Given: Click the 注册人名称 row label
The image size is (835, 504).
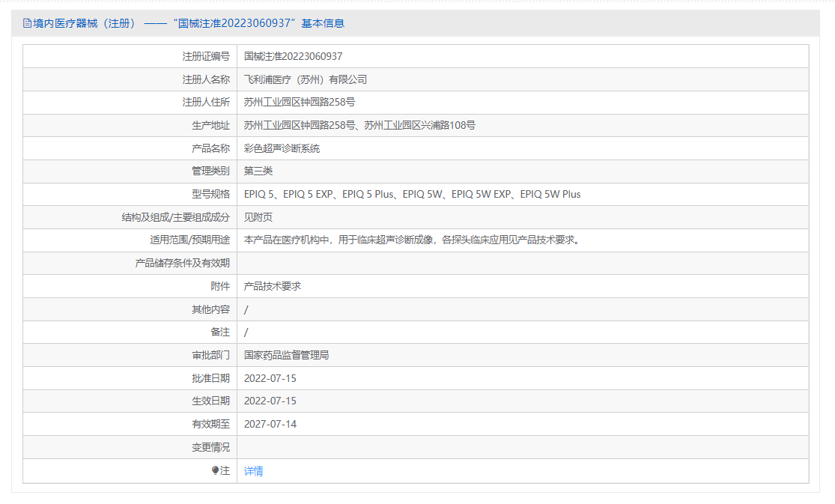Looking at the screenshot, I should coord(206,79).
